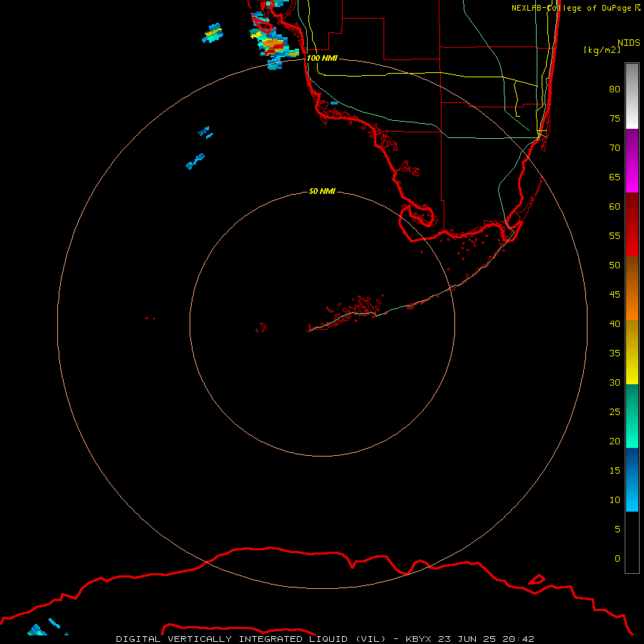644x644 pixels.
Task: Click the magenta-purple segment of the color scale
Action: 632,160
